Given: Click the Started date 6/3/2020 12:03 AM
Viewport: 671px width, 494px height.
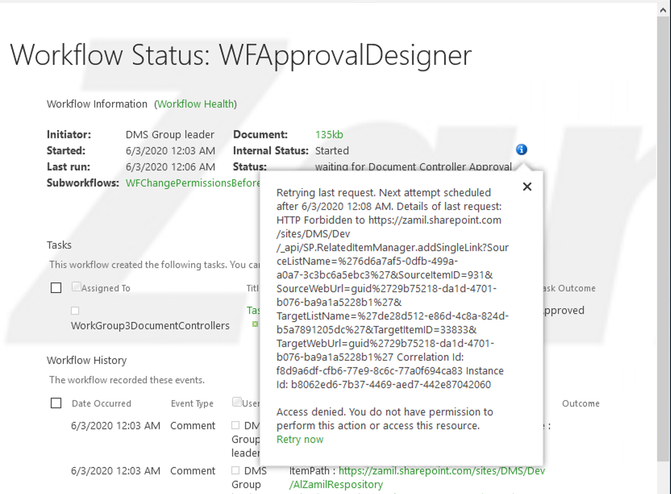Looking at the screenshot, I should click(x=170, y=151).
